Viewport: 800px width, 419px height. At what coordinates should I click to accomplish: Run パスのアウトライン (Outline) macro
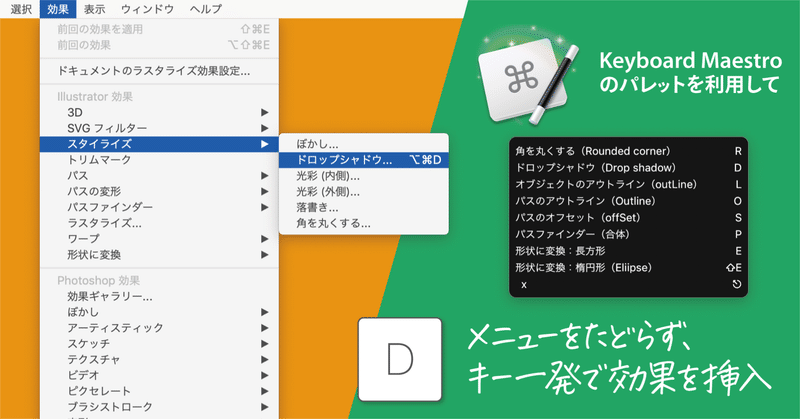pos(629,201)
